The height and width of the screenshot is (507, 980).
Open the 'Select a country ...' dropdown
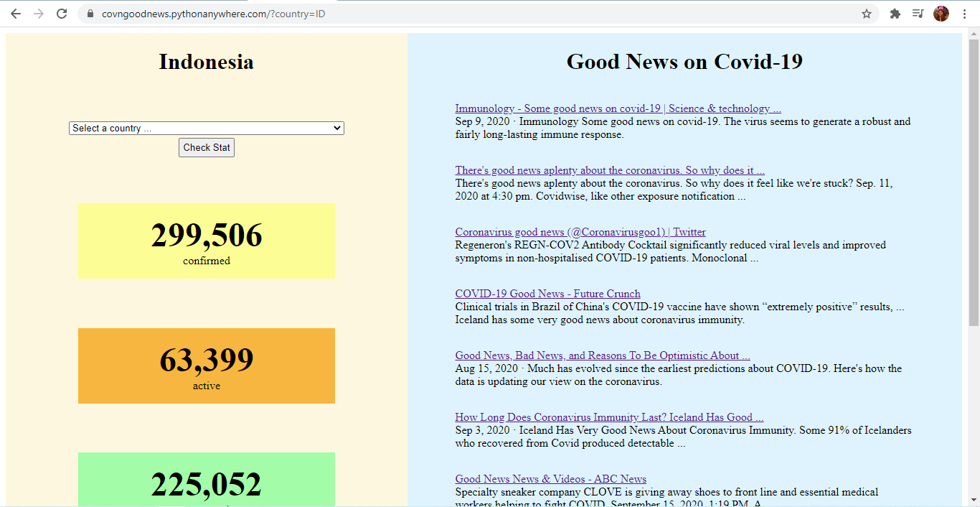(206, 128)
